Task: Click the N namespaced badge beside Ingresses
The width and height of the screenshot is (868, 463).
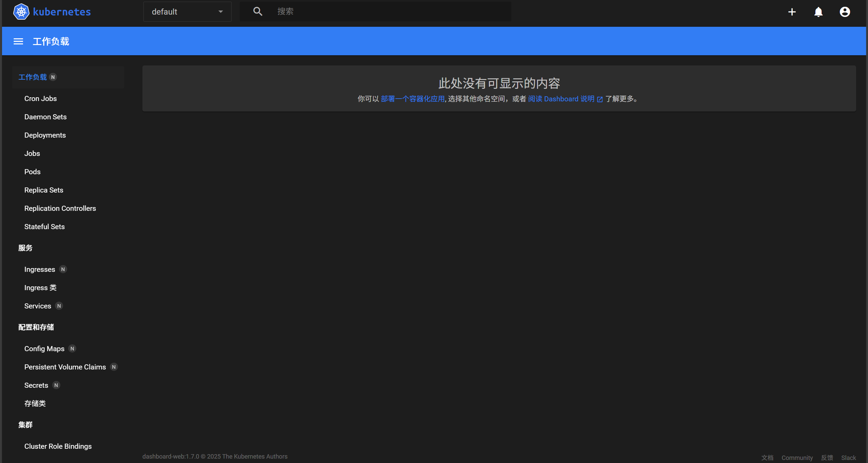Action: [63, 269]
